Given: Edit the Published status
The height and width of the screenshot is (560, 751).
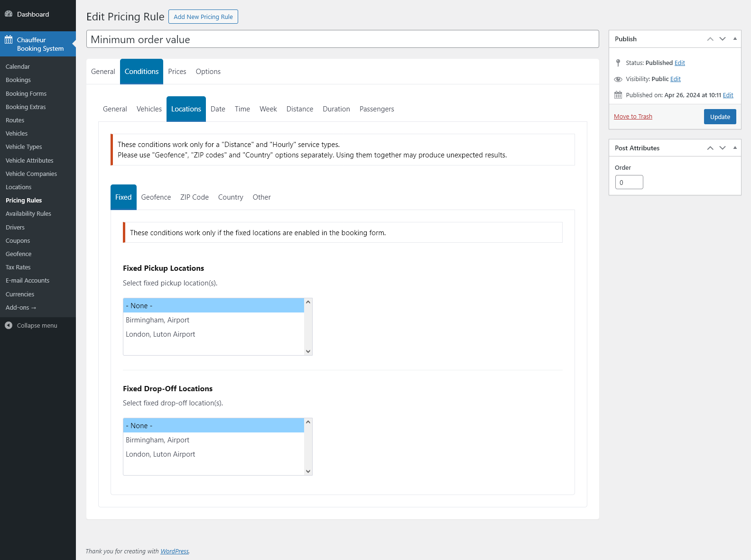Looking at the screenshot, I should [x=680, y=63].
